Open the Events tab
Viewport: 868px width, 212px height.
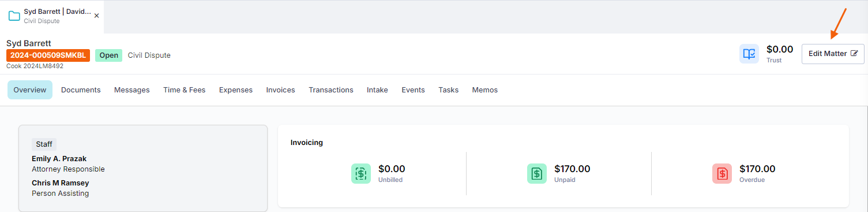[413, 90]
